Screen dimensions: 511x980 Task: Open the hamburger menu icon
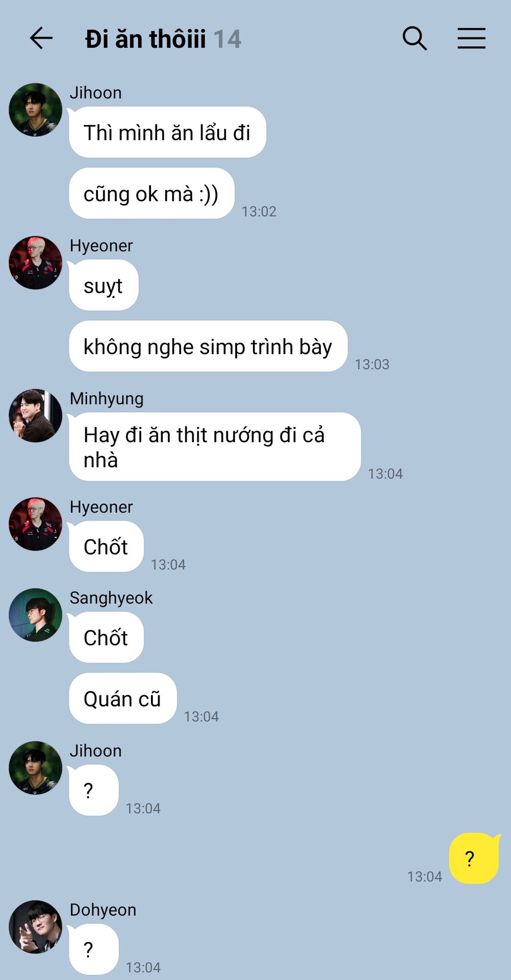point(471,38)
